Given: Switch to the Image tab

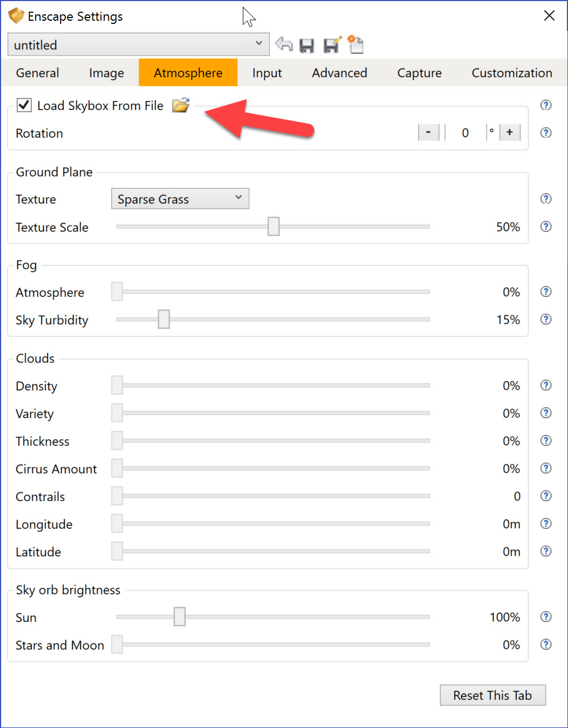Looking at the screenshot, I should (106, 73).
